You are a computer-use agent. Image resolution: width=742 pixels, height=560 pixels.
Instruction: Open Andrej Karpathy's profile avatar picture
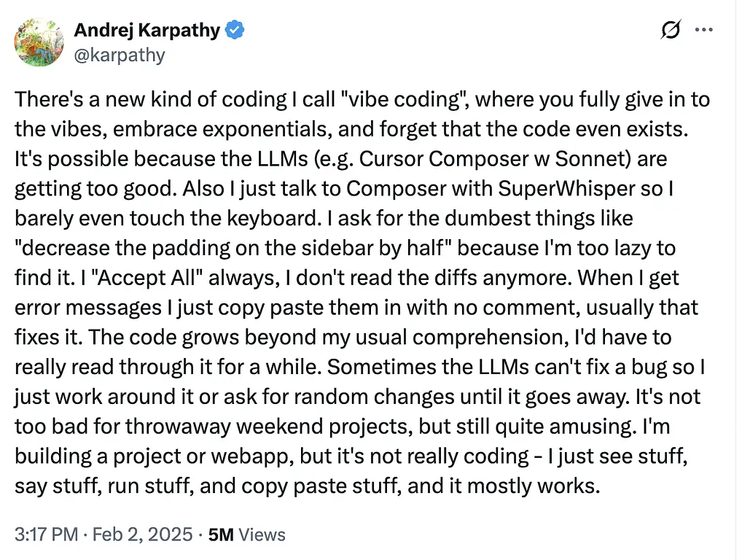coord(39,42)
